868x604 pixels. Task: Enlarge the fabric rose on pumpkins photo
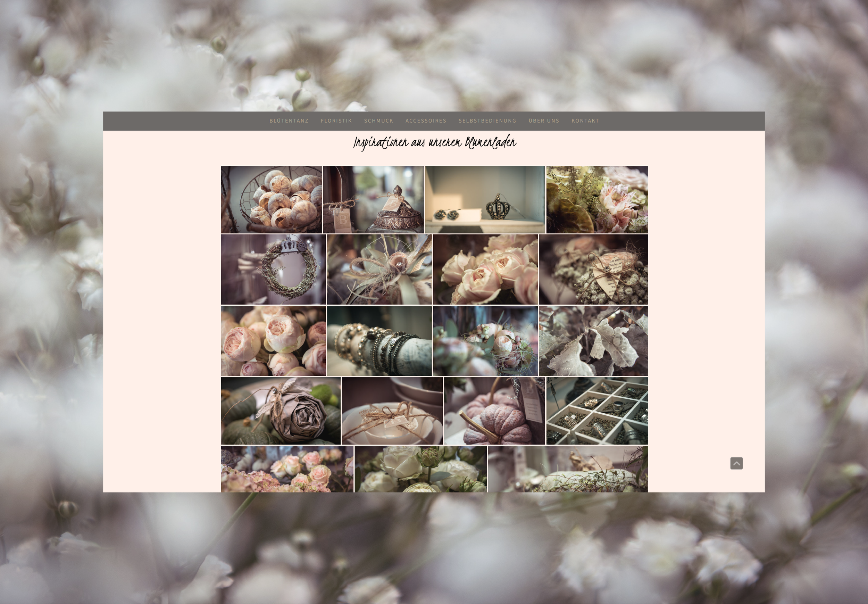click(281, 411)
